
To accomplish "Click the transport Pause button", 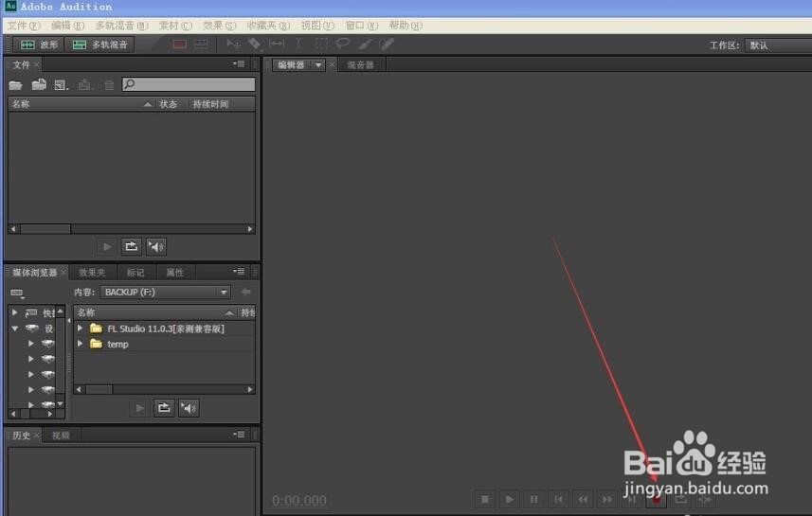I will click(533, 500).
